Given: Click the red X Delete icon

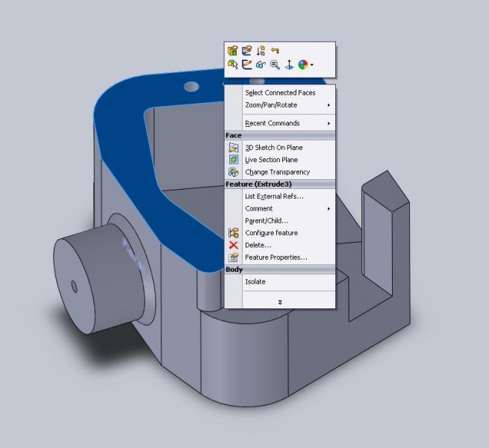Looking at the screenshot, I should tap(233, 245).
